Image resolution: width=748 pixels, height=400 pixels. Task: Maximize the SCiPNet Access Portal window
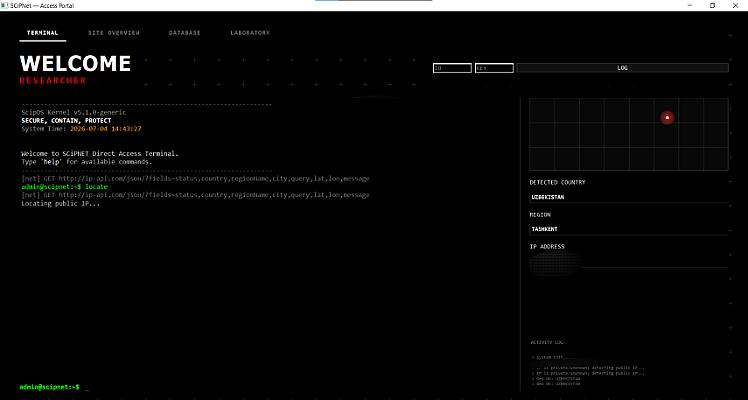click(x=712, y=5)
